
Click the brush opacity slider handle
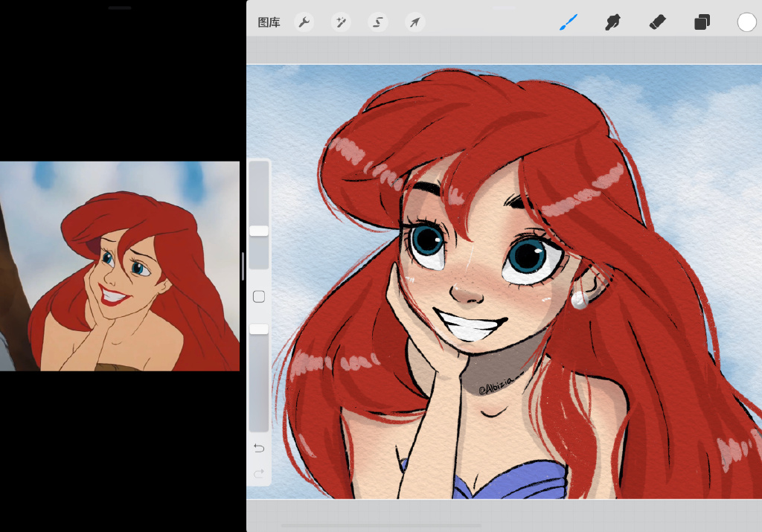pos(259,329)
